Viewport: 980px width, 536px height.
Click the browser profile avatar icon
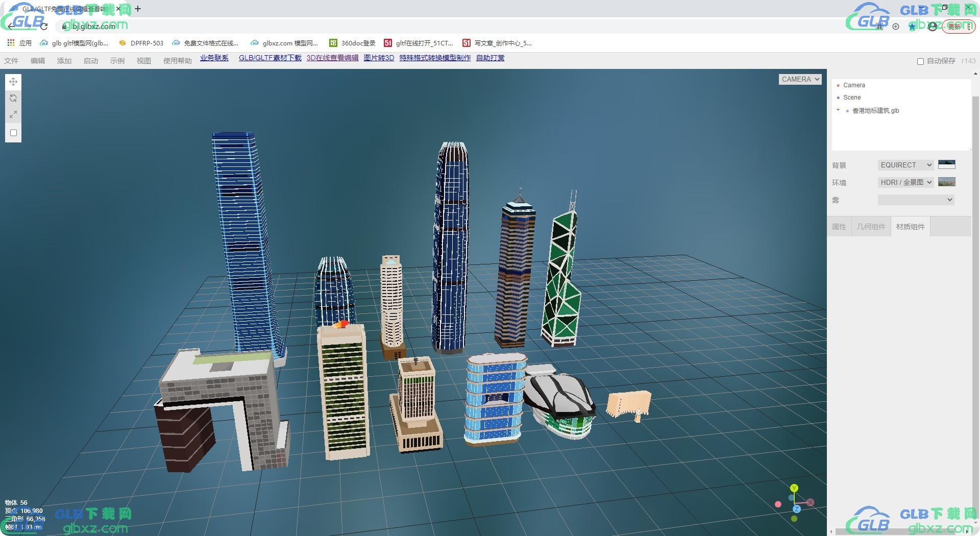[x=933, y=26]
